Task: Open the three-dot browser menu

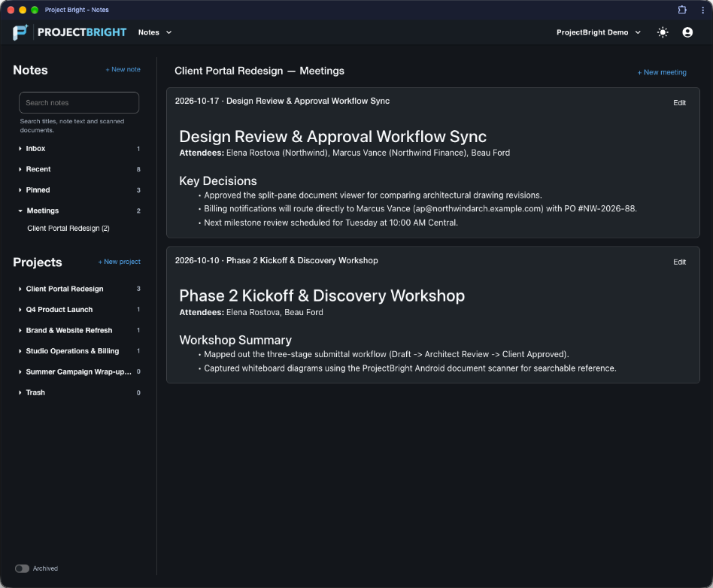Action: (702, 10)
